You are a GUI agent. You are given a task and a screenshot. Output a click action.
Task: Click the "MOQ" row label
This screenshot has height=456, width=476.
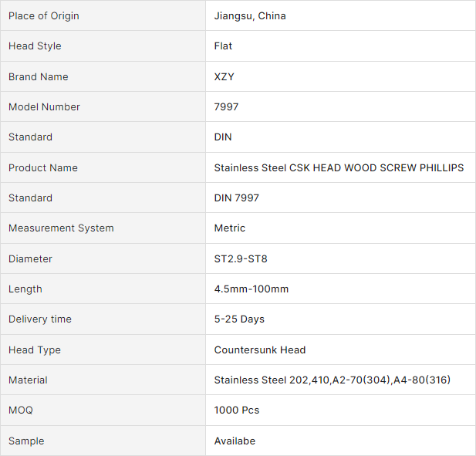[21, 410]
